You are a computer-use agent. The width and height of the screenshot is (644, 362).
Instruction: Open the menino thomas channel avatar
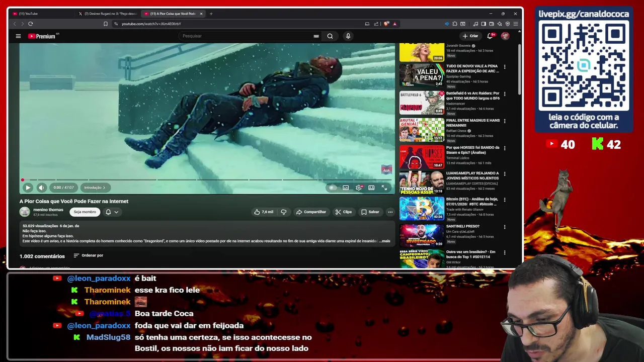pos(25,212)
